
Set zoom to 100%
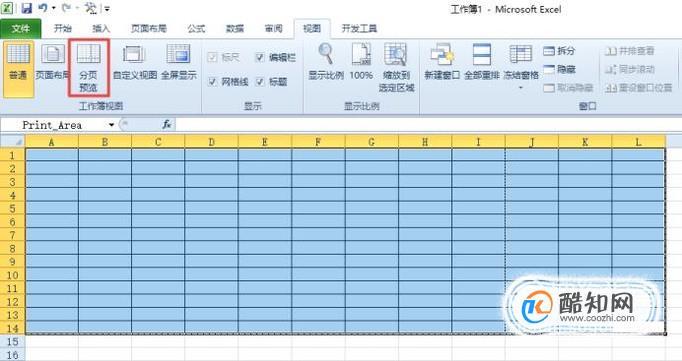coord(361,62)
